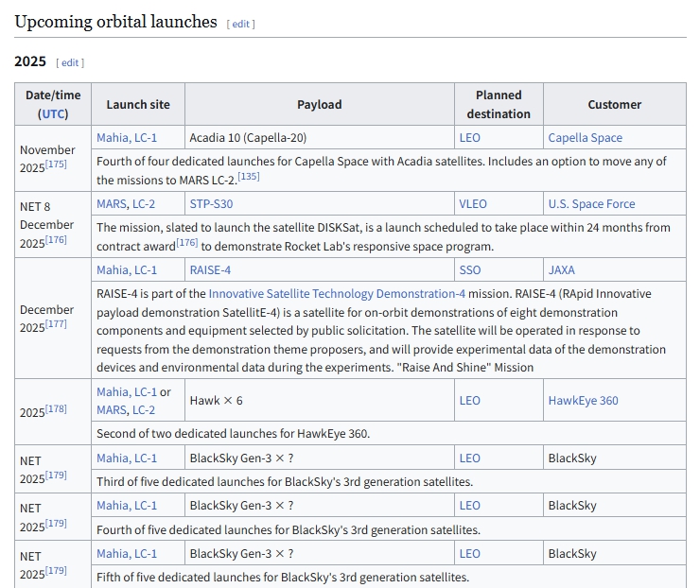The height and width of the screenshot is (588, 700).
Task: Visit the U.S. Space Force link
Action: tap(591, 203)
